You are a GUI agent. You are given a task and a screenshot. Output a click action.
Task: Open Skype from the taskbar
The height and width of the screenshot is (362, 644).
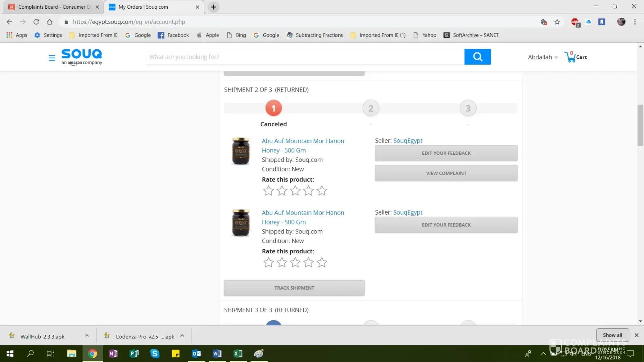click(x=155, y=353)
